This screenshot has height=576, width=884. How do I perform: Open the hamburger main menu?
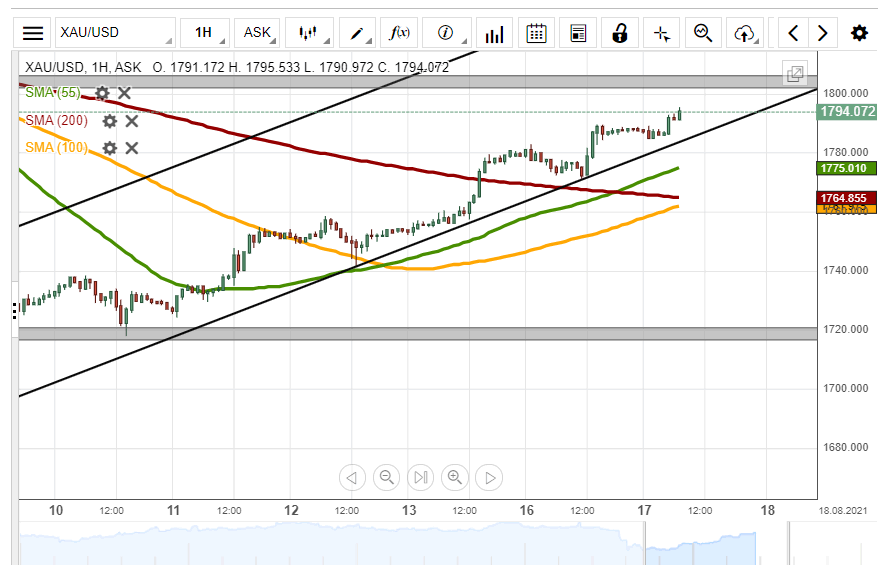33,33
